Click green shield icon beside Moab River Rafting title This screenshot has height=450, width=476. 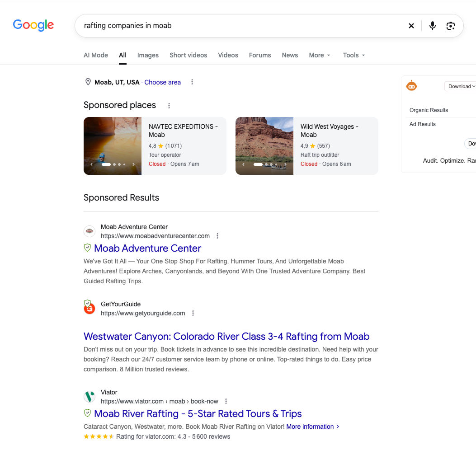click(x=87, y=413)
